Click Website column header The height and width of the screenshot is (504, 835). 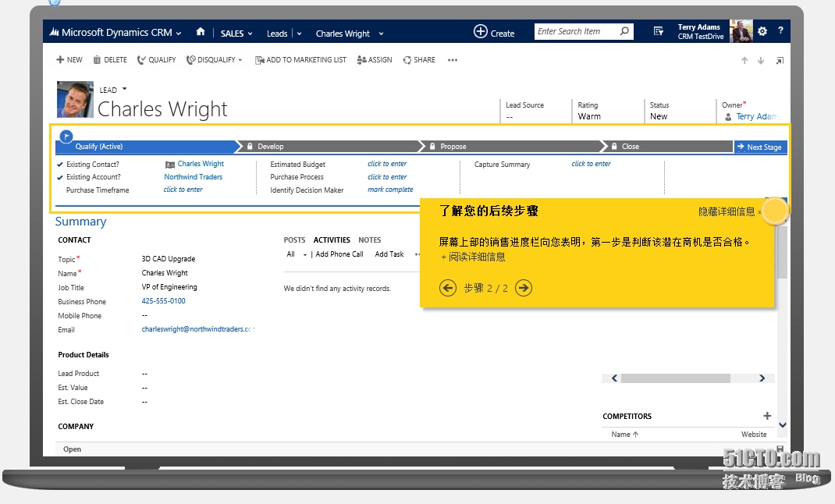click(x=754, y=435)
